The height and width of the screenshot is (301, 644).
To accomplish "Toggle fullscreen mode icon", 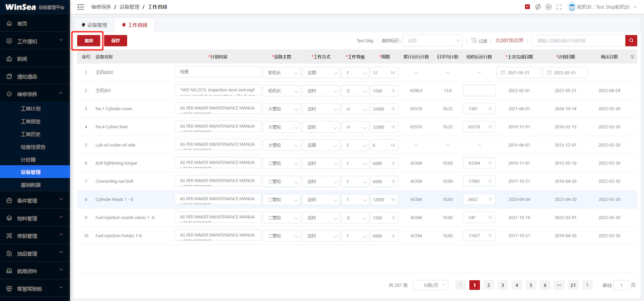I will (x=558, y=7).
